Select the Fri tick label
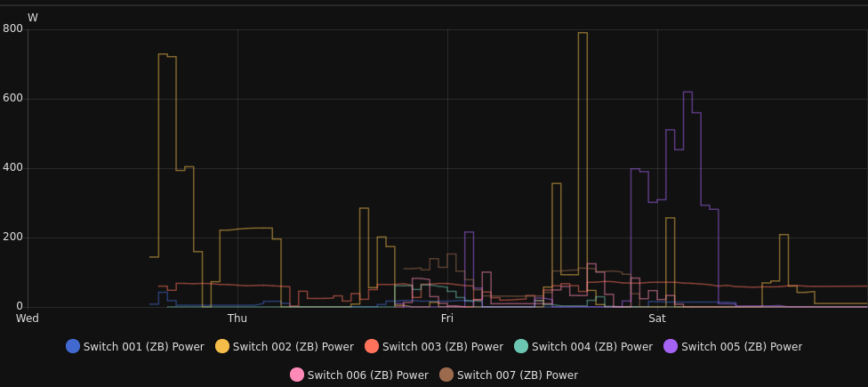868x387 pixels. [x=447, y=318]
